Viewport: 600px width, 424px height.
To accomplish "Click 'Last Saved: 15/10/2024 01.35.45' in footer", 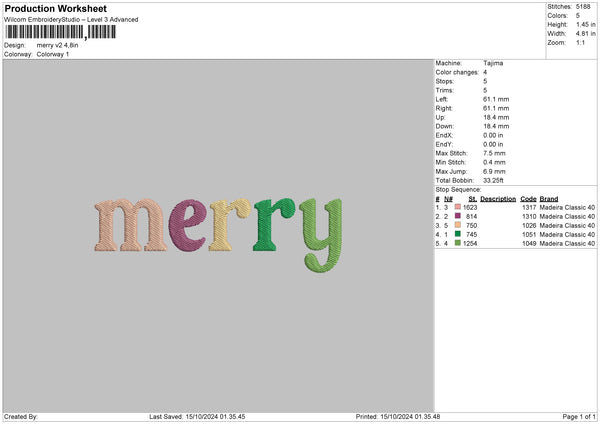I will coord(197,417).
